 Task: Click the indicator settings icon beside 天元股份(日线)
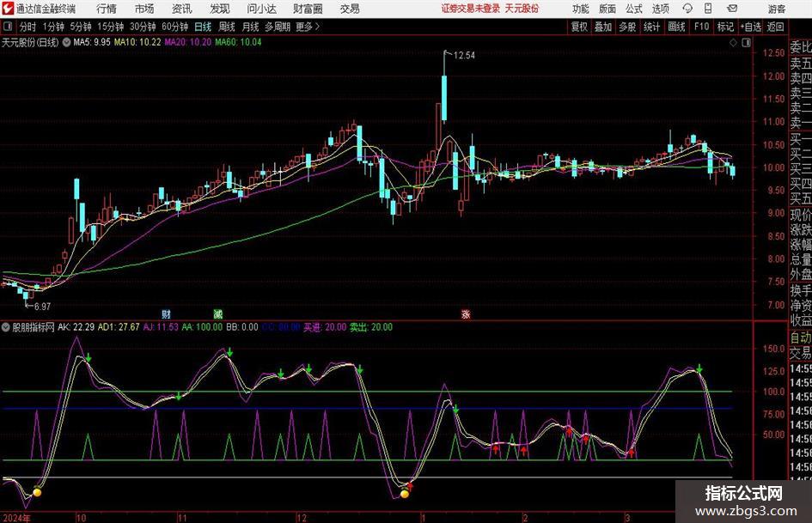coord(66,42)
